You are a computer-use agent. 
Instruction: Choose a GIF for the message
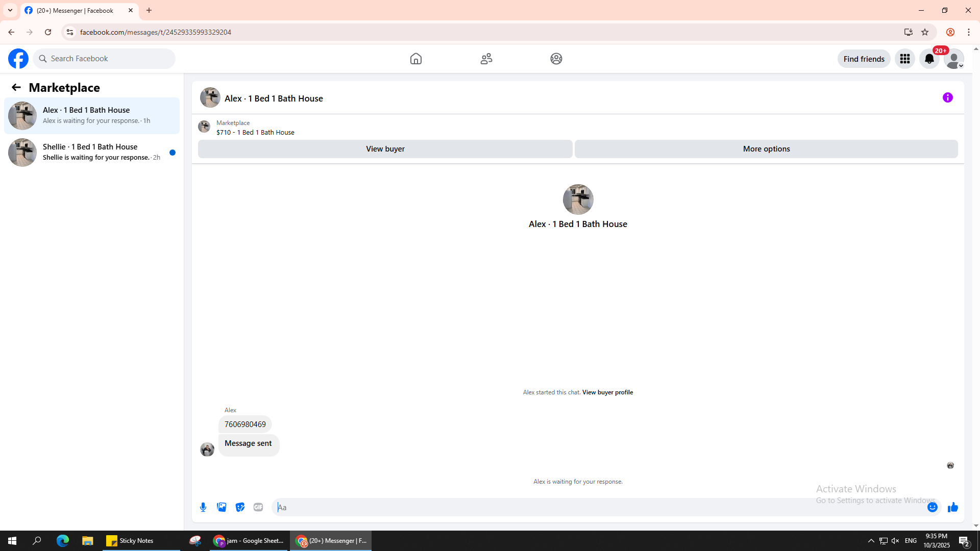(258, 507)
